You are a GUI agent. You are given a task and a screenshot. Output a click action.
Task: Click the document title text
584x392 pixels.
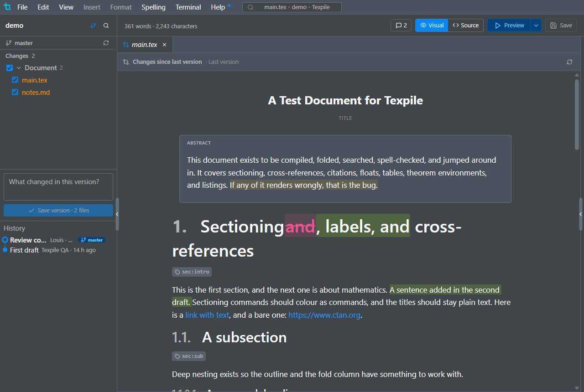coord(345,100)
